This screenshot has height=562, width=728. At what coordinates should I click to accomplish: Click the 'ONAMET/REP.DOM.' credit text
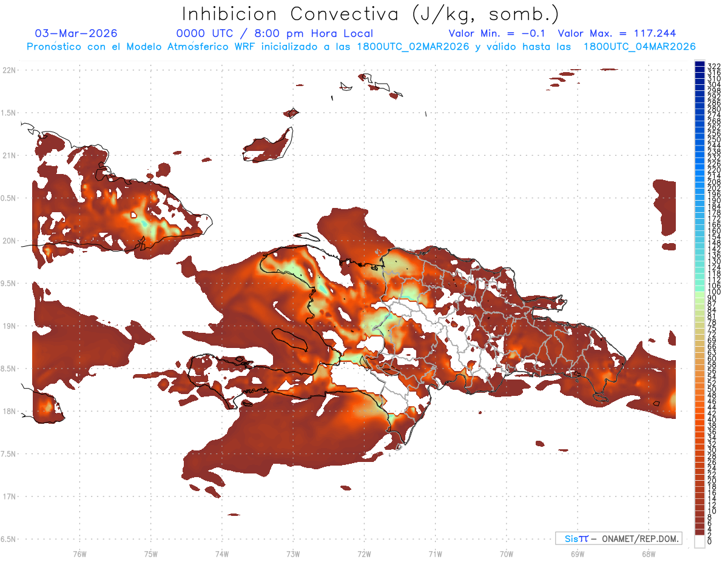(639, 538)
